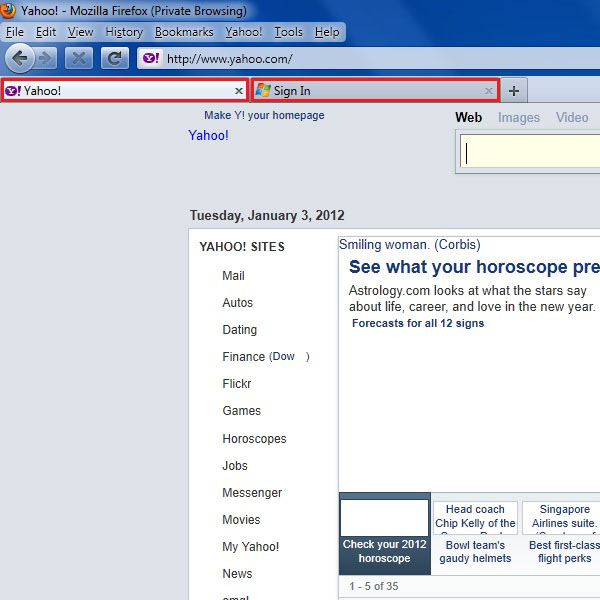
Task: Click the Forward navigation arrow button
Action: [46, 58]
